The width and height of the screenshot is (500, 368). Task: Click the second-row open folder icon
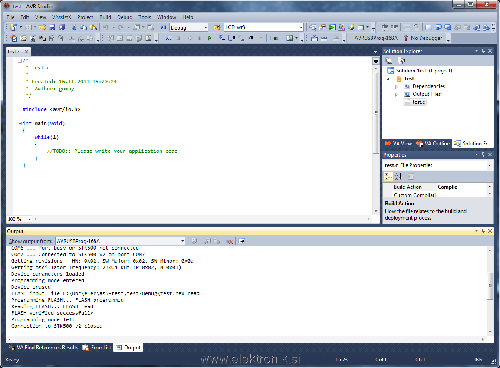click(x=23, y=38)
